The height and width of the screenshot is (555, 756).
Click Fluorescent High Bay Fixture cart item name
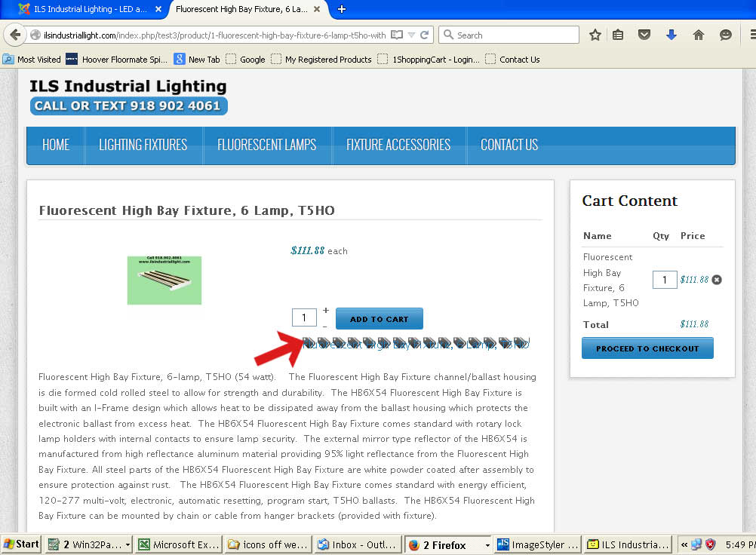tap(611, 280)
